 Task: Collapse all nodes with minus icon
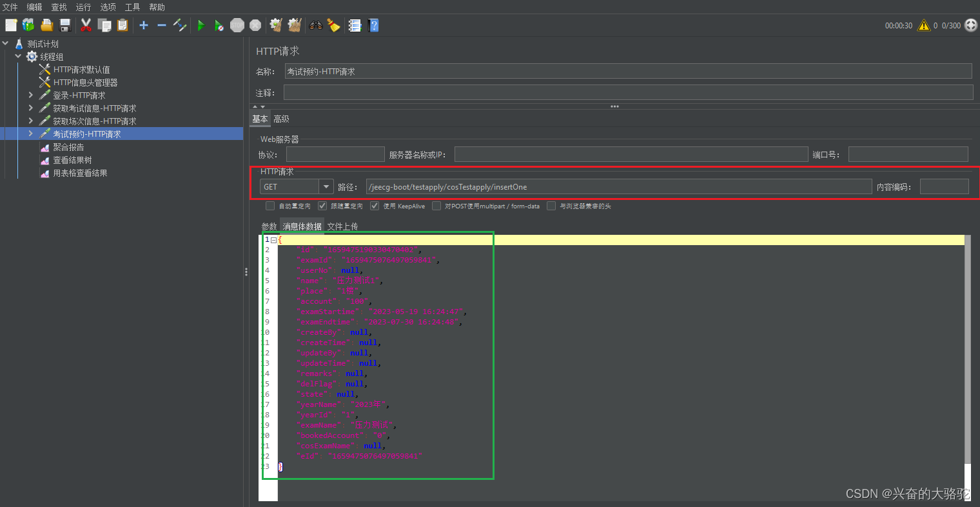point(162,25)
